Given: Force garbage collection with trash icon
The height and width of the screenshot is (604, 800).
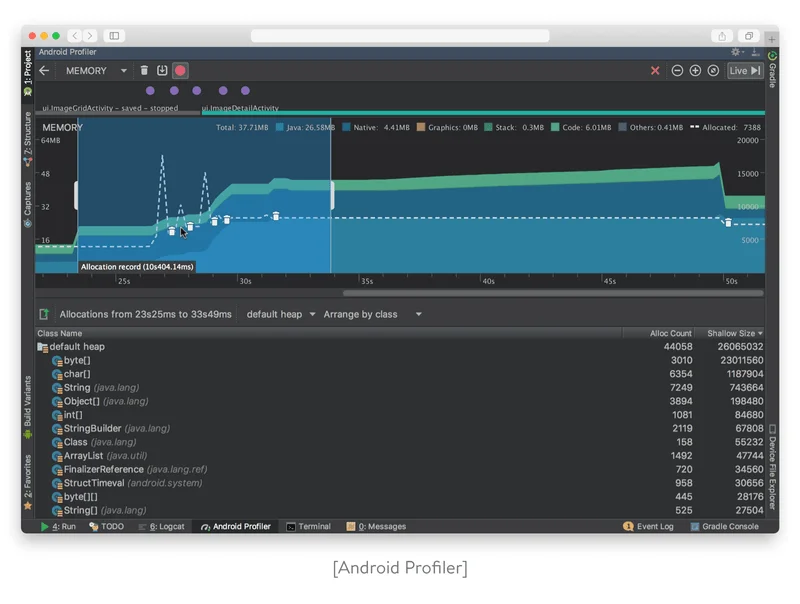Looking at the screenshot, I should point(144,71).
